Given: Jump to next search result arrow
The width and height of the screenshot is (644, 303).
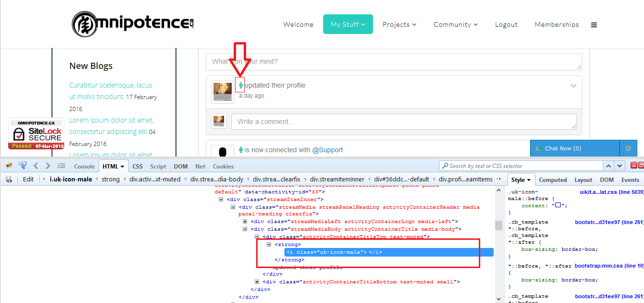Looking at the screenshot, I should click(620, 166).
